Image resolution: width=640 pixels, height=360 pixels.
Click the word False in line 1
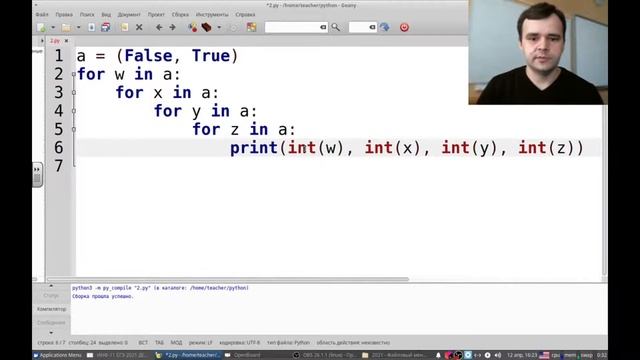148,56
